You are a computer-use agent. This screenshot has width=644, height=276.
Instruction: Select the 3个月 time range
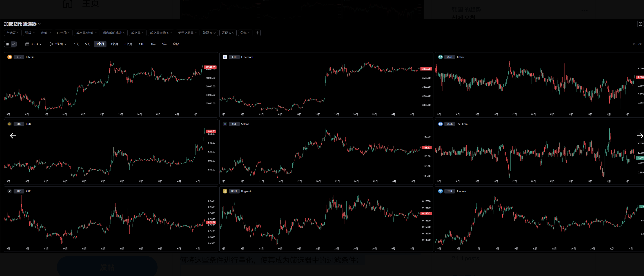pos(114,44)
